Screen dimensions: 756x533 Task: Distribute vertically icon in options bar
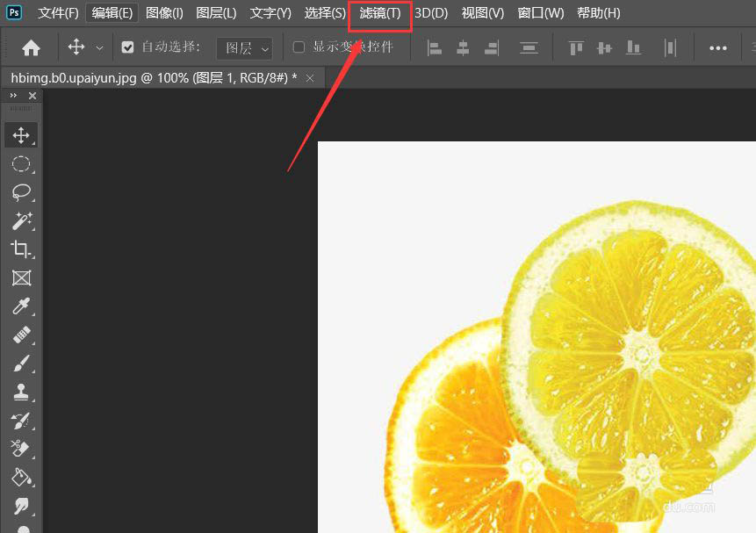pos(529,47)
